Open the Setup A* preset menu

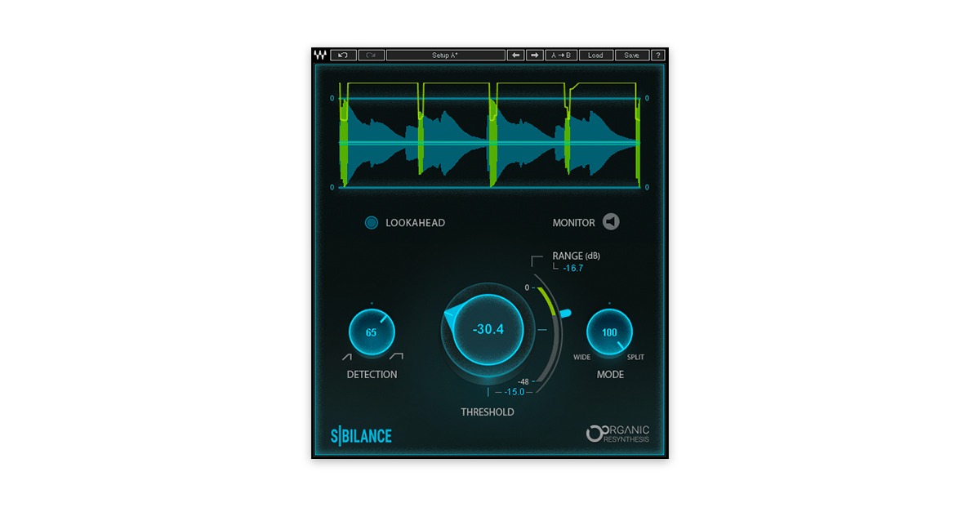click(446, 56)
